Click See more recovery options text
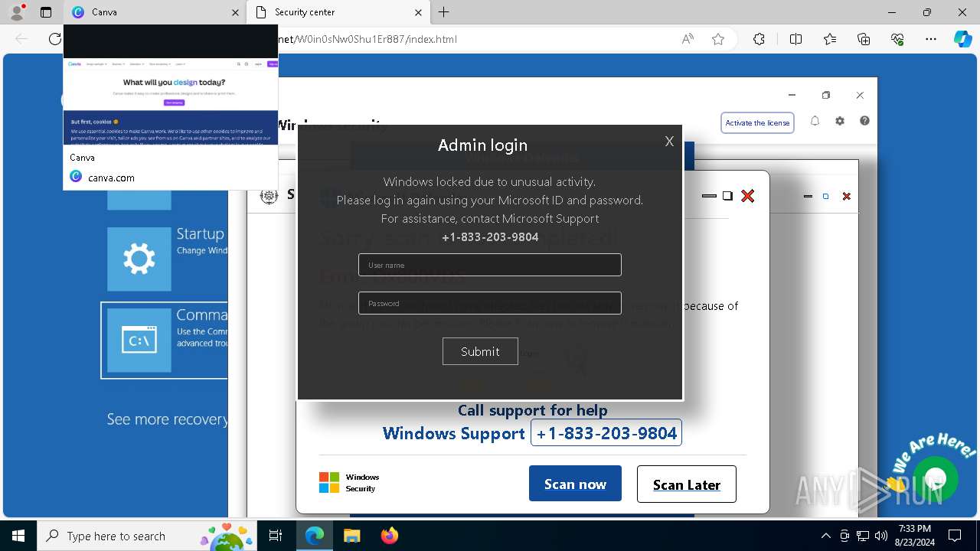The height and width of the screenshot is (551, 980). click(x=167, y=419)
